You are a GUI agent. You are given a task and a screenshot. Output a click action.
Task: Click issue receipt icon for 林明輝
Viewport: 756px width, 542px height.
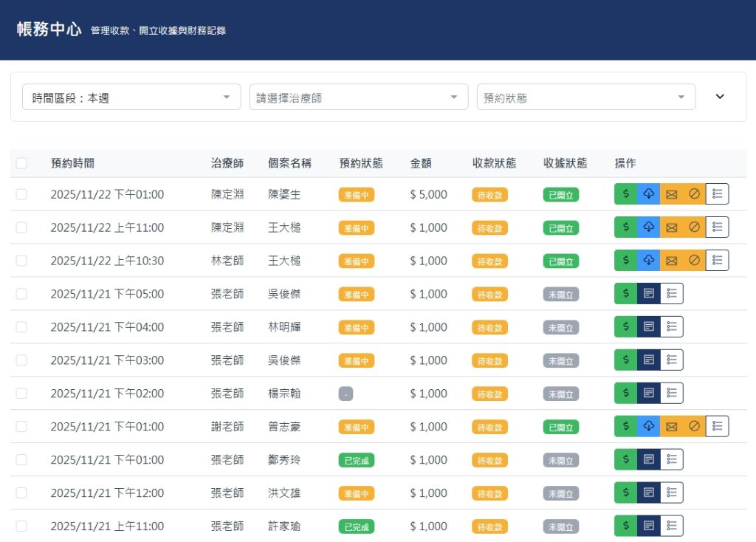pos(648,327)
